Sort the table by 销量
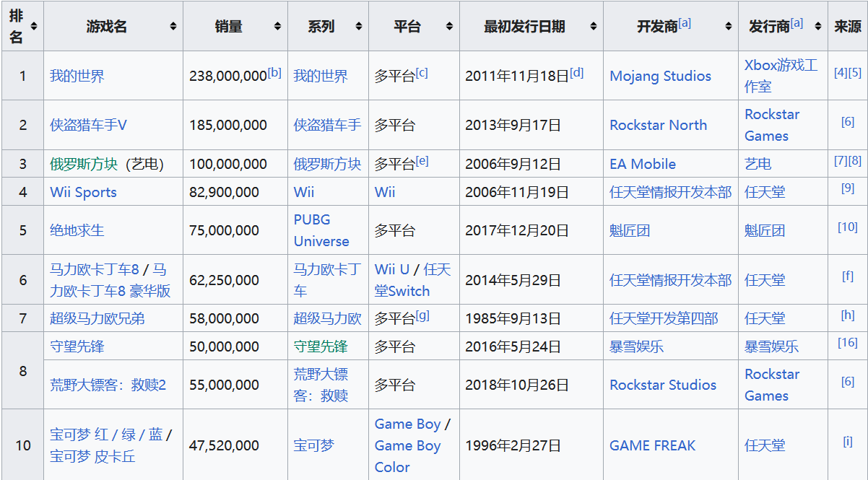868x480 pixels. coord(277,26)
